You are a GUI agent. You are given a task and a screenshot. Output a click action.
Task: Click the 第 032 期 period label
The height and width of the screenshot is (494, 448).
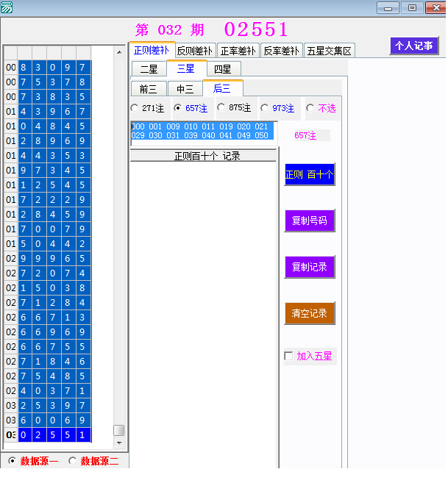(x=170, y=30)
